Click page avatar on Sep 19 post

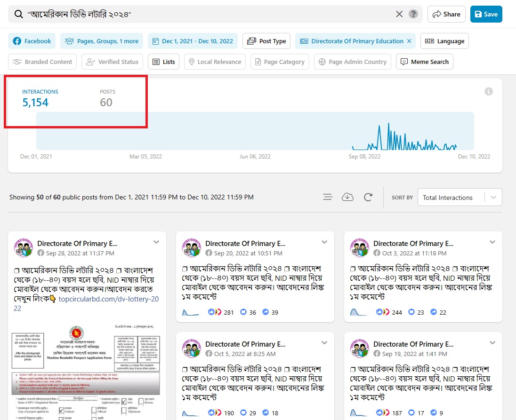click(359, 349)
